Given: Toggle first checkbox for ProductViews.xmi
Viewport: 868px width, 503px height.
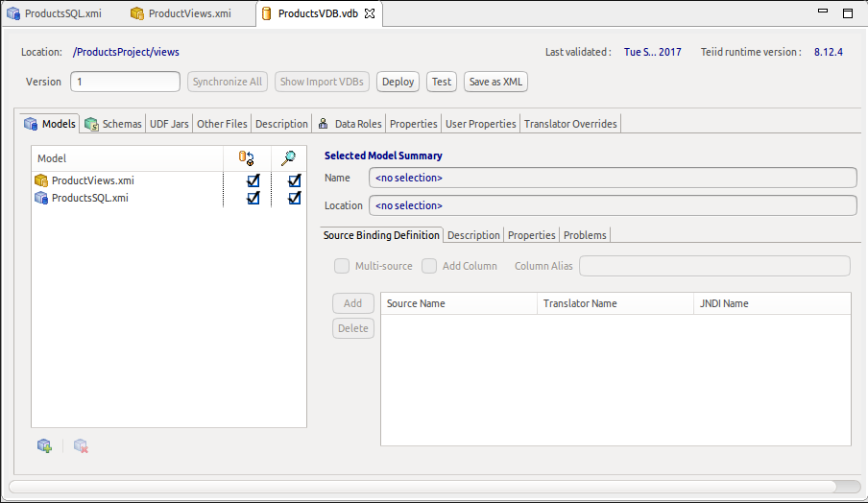Looking at the screenshot, I should click(x=253, y=180).
